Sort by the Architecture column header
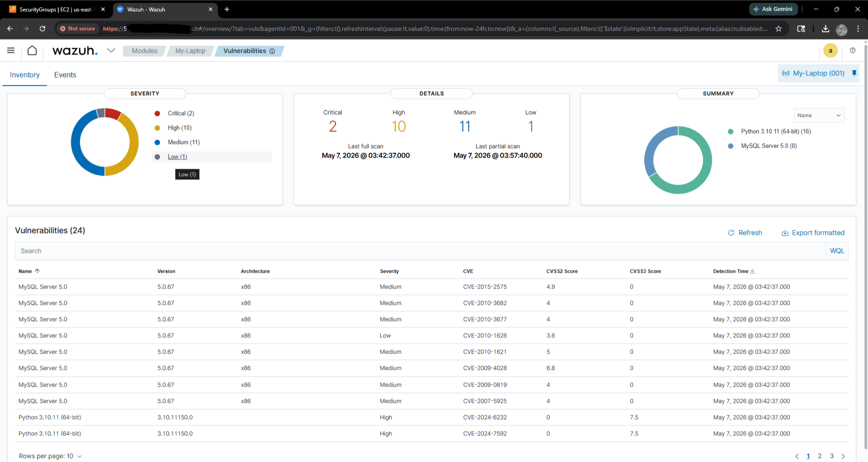This screenshot has height=462, width=868. [x=255, y=271]
